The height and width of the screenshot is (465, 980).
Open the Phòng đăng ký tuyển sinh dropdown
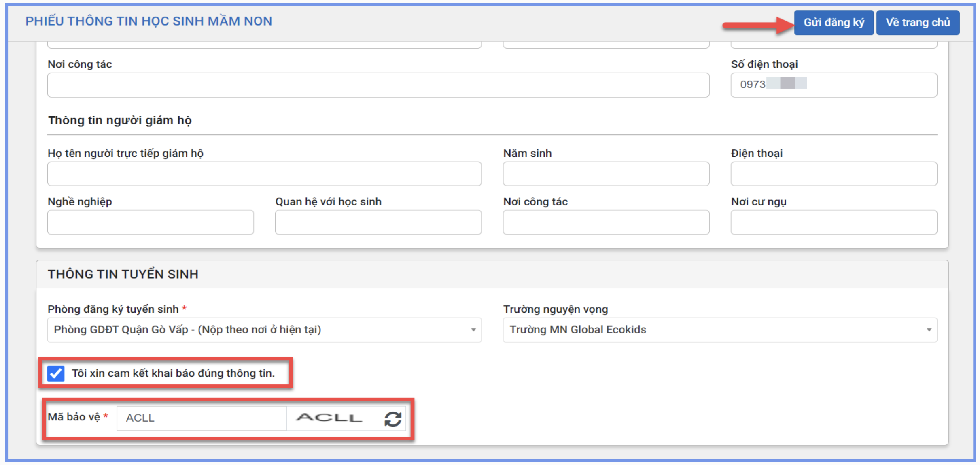pos(259,330)
